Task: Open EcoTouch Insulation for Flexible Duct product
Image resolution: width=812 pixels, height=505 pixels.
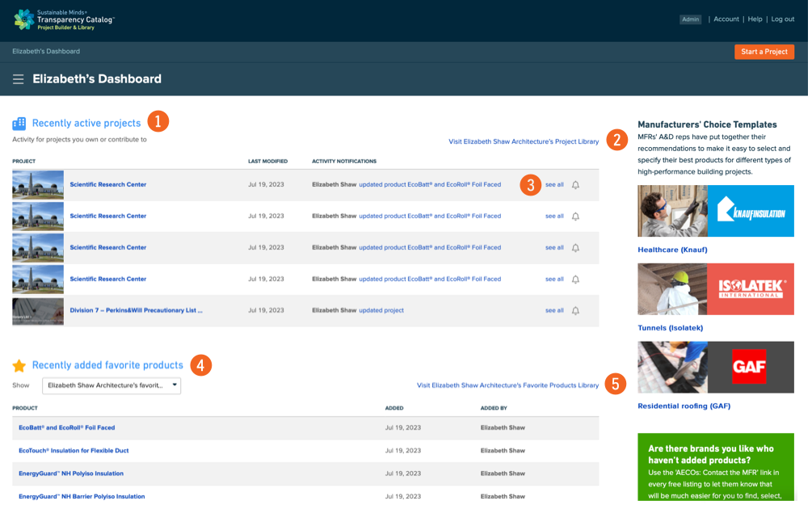Action: (74, 451)
